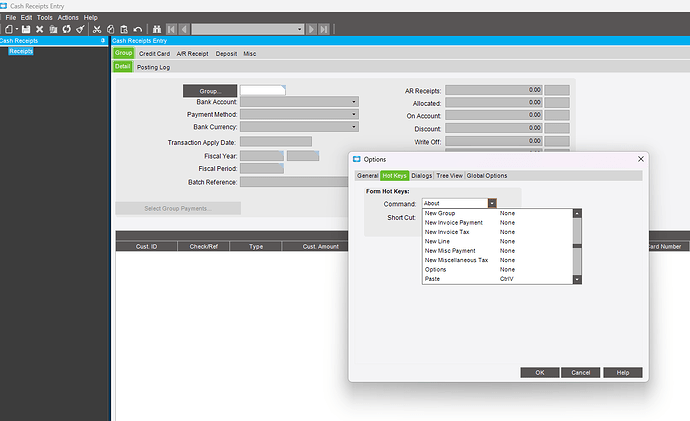Image resolution: width=690 pixels, height=421 pixels.
Task: Open the Actions menu
Action: [68, 18]
